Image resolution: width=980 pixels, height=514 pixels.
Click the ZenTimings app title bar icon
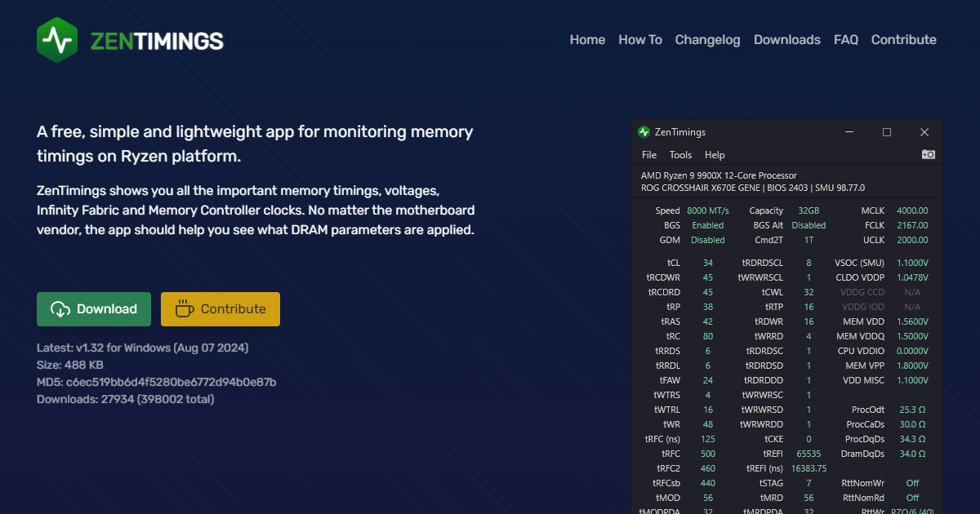tap(644, 132)
